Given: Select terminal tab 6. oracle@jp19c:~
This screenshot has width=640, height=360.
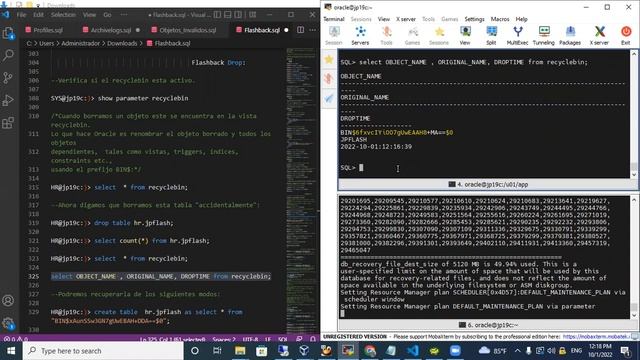Looking at the screenshot, I should [488, 325].
